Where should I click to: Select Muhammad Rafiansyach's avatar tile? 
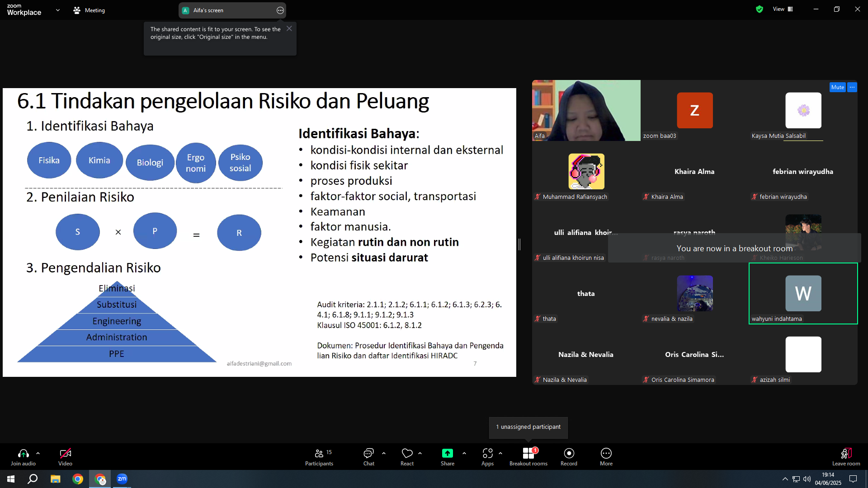[586, 172]
